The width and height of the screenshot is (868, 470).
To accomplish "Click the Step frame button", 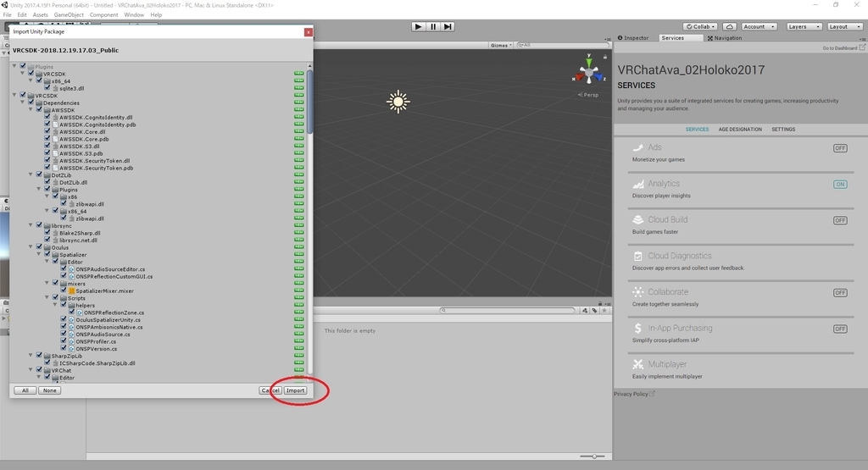I will point(448,26).
